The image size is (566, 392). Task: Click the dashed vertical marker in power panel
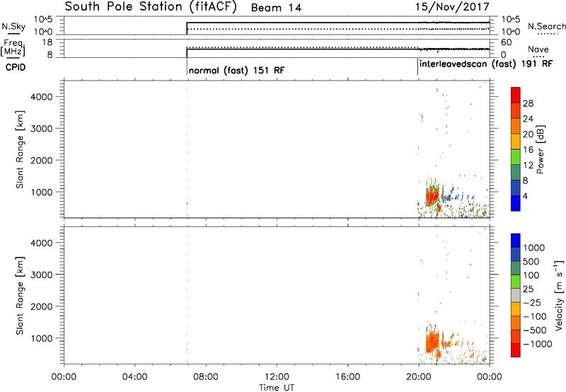(x=187, y=149)
